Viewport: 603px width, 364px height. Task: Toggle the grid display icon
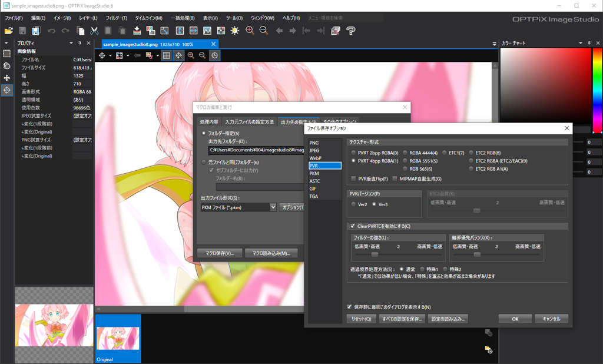click(x=166, y=55)
